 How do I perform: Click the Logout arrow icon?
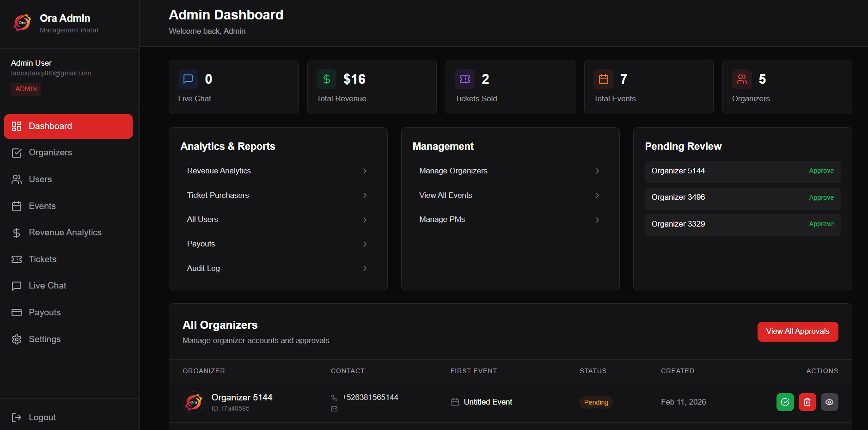click(x=17, y=417)
